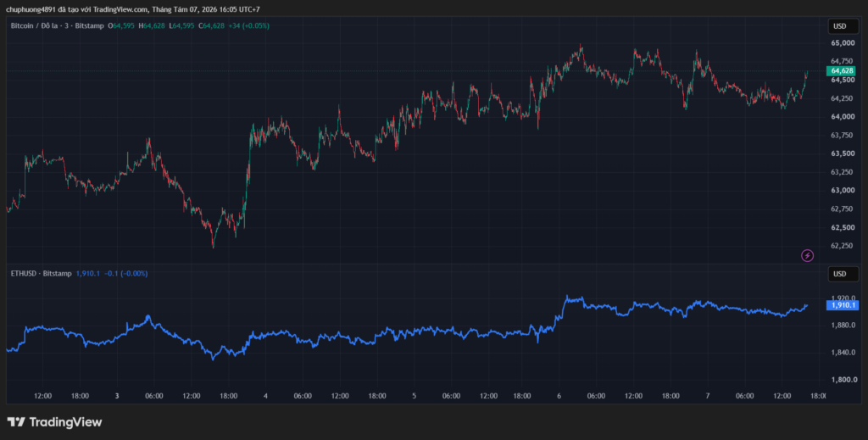This screenshot has width=868, height=440.
Task: Click the 63,500 price axis label
Action: (842, 153)
